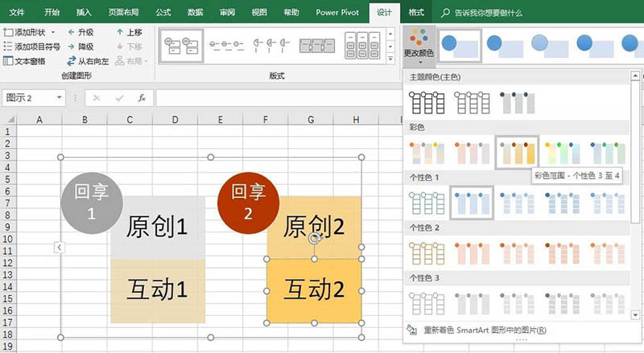The height and width of the screenshot is (353, 644).
Task: Open the 审阅 ribbon tab
Action: (x=227, y=12)
